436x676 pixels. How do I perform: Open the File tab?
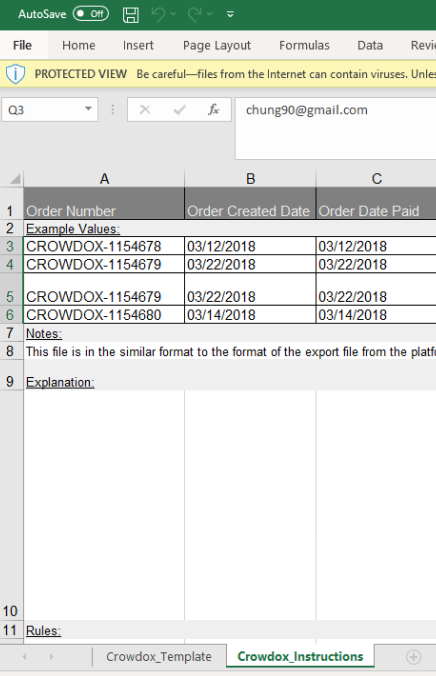[22, 45]
